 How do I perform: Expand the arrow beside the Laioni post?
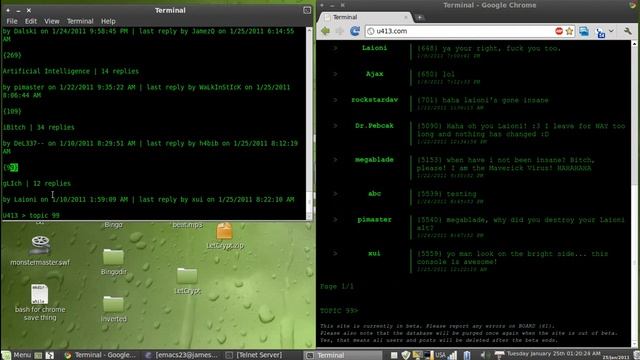click(335, 48)
